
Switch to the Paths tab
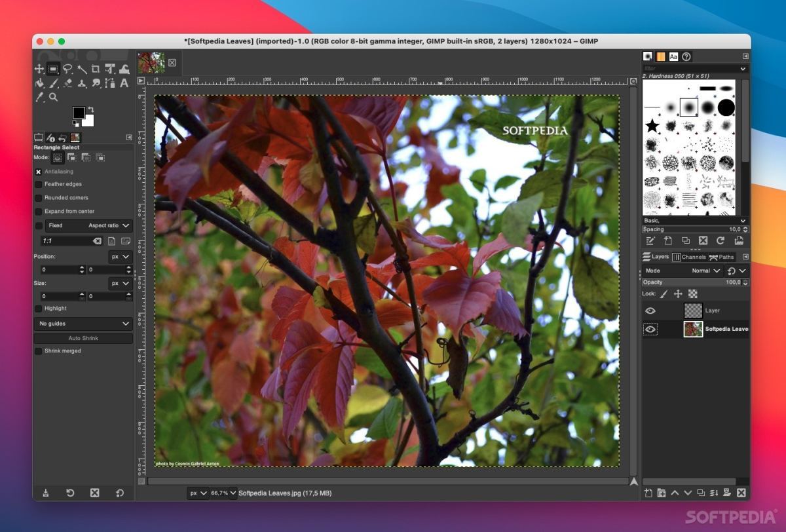[x=722, y=257]
